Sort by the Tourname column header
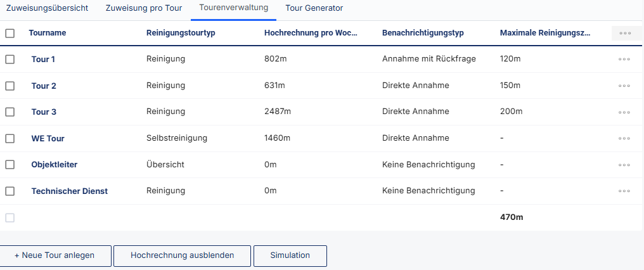The width and height of the screenshot is (644, 270). 48,33
